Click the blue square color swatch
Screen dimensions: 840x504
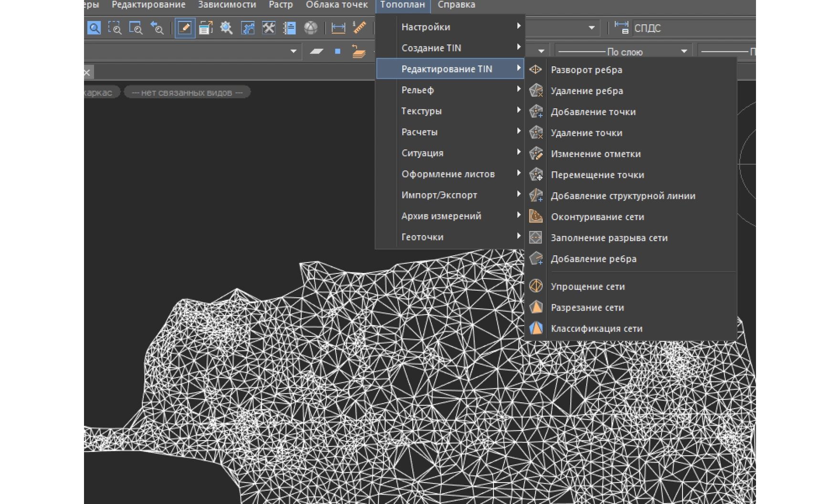click(x=337, y=52)
